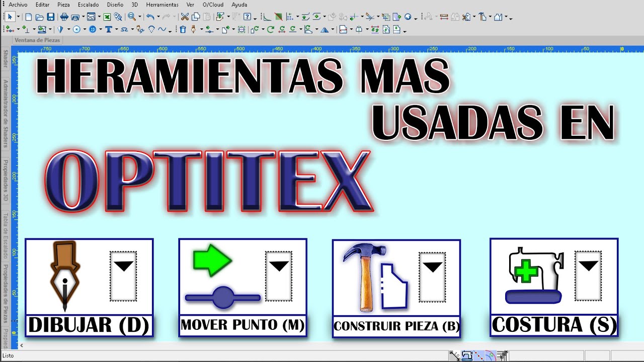644x362 pixels.
Task: Open the Diseño menu
Action: [115, 5]
